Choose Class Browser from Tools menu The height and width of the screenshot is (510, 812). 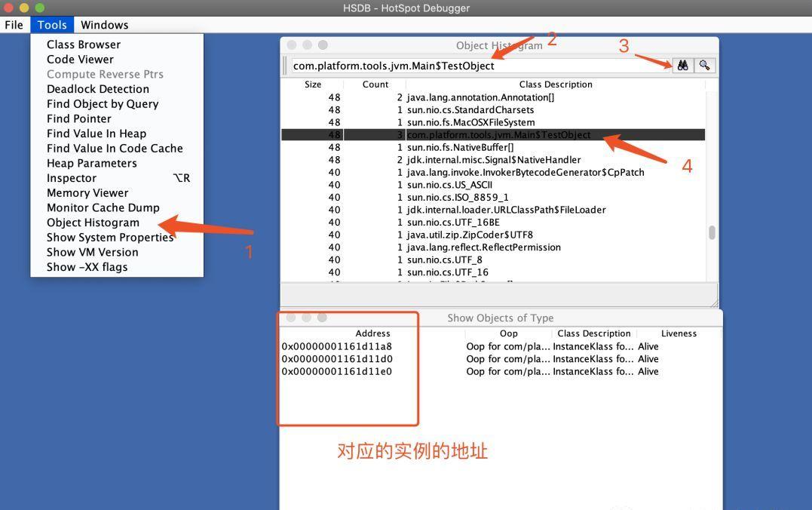[x=117, y=45]
